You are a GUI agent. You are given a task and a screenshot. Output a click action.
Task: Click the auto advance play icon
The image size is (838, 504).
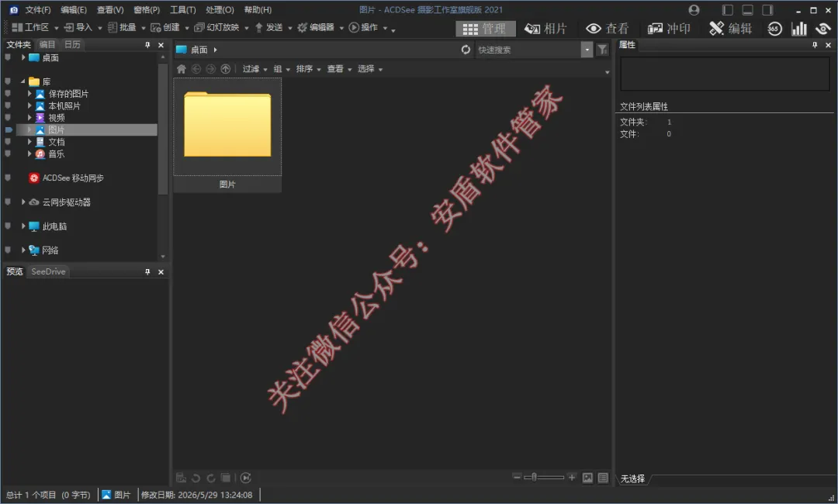(x=245, y=478)
